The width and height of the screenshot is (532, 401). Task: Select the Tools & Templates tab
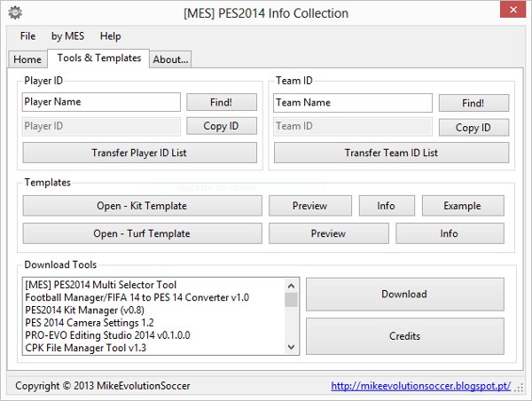(98, 58)
